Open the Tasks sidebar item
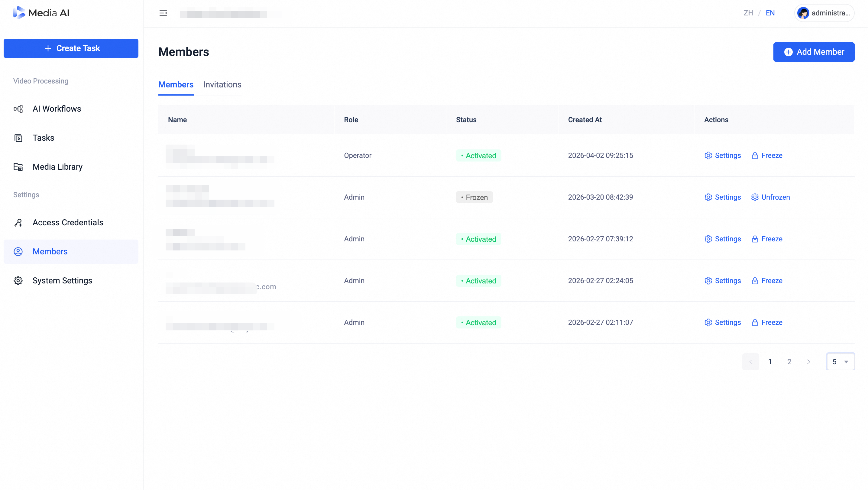868x490 pixels. (x=71, y=138)
